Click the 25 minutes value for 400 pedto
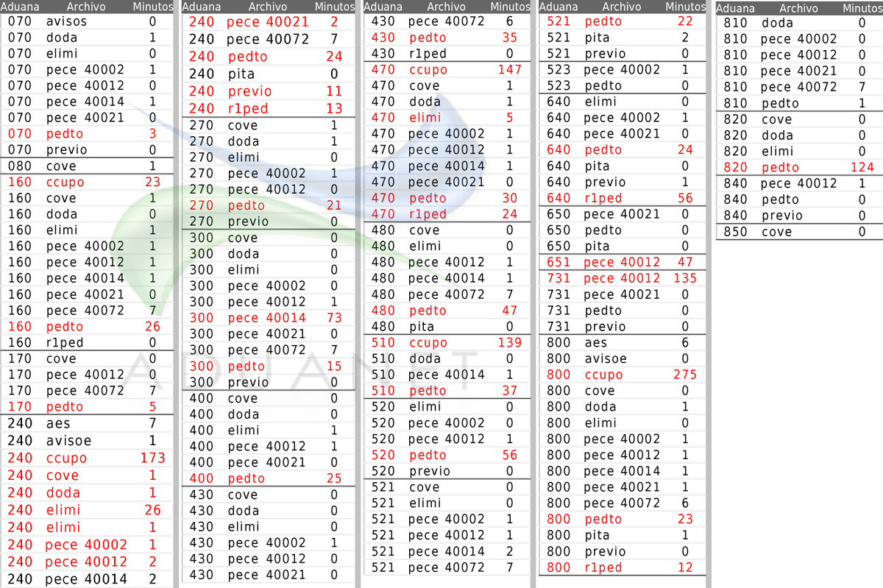The image size is (883, 588). (333, 478)
